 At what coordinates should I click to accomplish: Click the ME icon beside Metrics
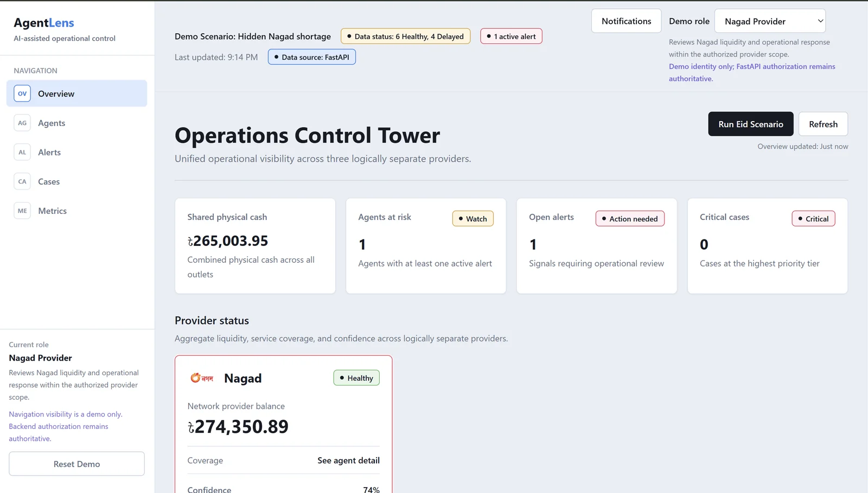tap(22, 211)
